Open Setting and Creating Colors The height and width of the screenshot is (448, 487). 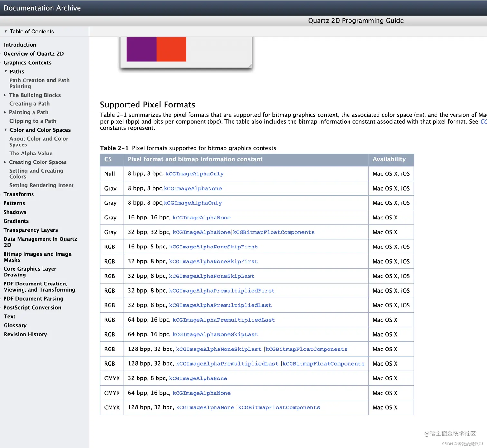[36, 173]
